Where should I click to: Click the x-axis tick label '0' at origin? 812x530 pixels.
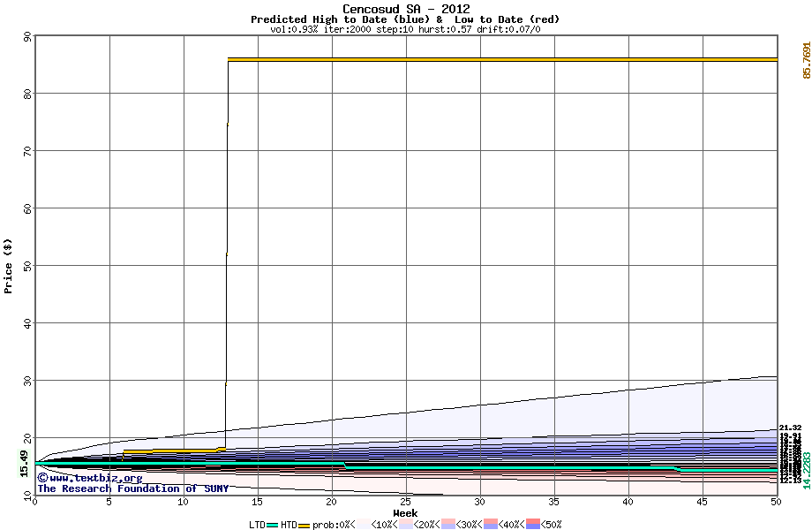[x=35, y=502]
